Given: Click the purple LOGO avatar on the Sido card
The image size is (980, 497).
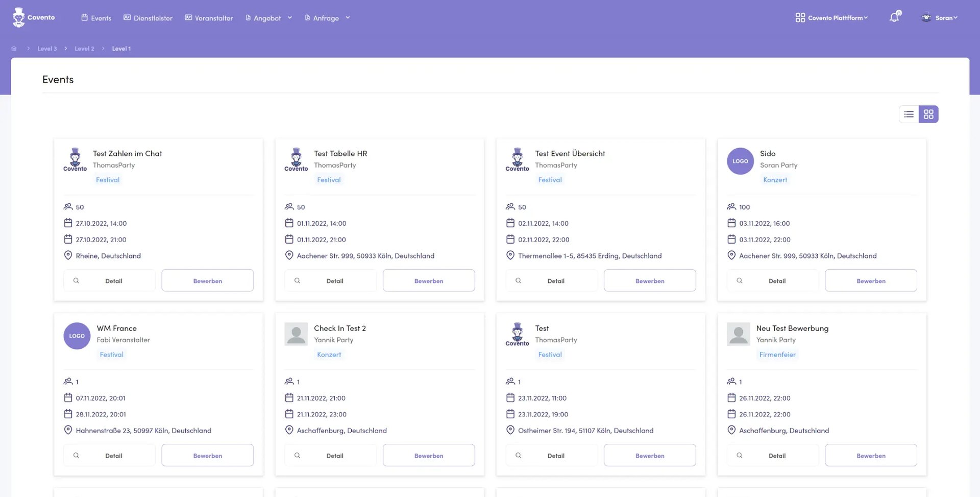Looking at the screenshot, I should click(740, 161).
